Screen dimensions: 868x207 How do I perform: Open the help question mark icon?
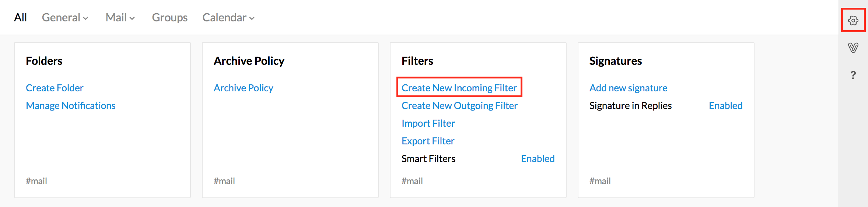pyautogui.click(x=853, y=75)
